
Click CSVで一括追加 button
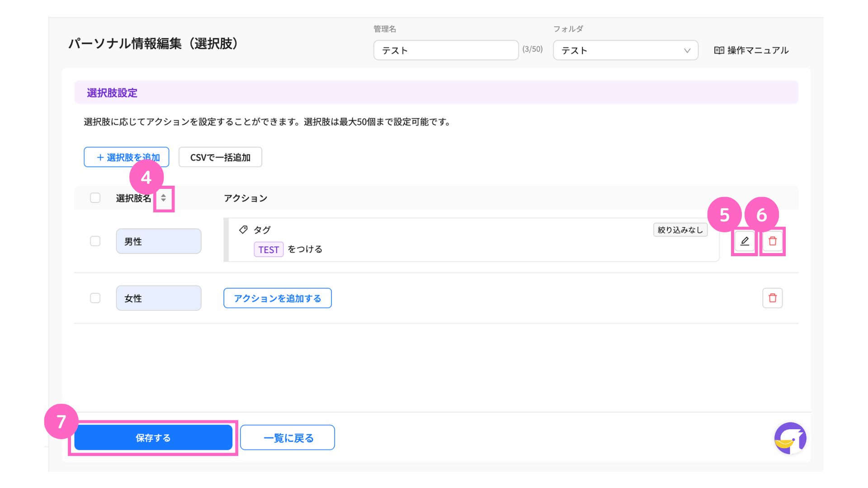pyautogui.click(x=220, y=157)
